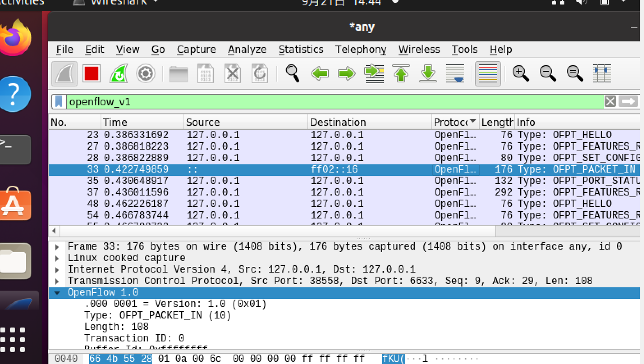Sort packets by Source column
The height and width of the screenshot is (364, 644).
pos(246,122)
